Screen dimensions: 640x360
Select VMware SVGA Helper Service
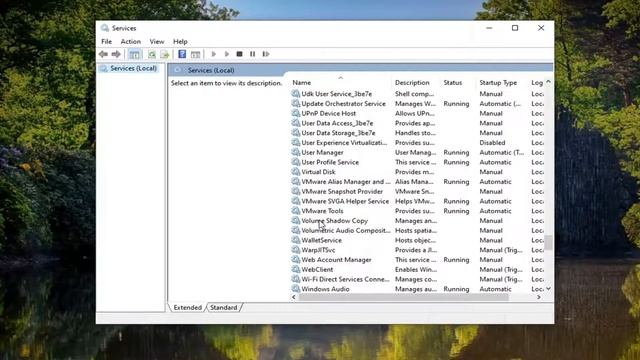tap(417, 201)
